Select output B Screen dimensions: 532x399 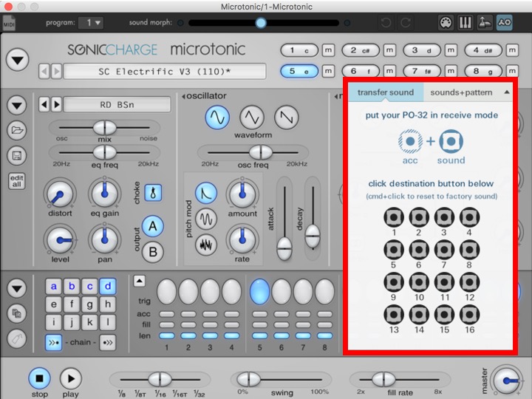click(x=153, y=252)
